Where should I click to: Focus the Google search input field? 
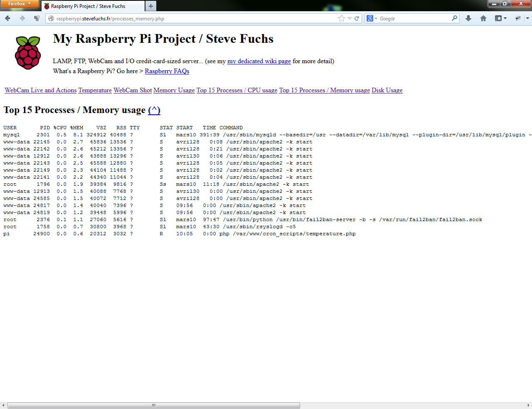click(414, 18)
